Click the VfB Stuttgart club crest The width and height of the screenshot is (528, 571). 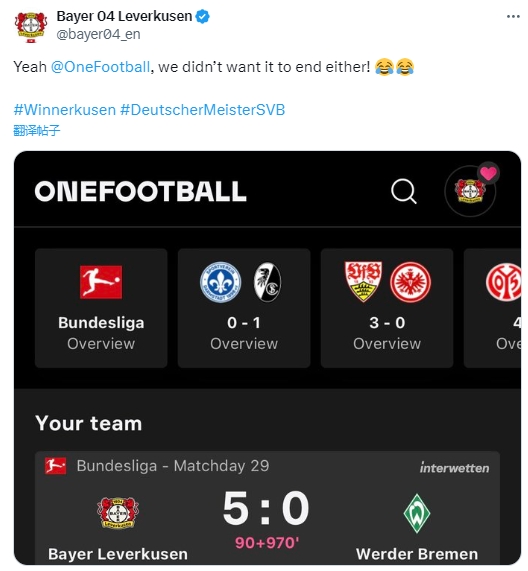pyautogui.click(x=363, y=281)
